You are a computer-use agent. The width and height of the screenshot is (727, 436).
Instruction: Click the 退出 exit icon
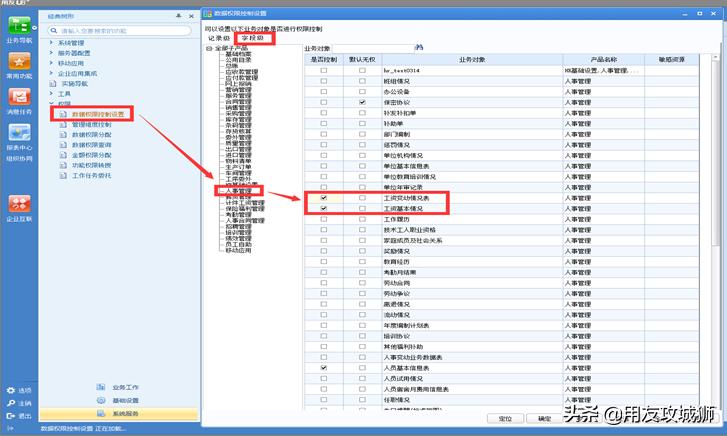pyautogui.click(x=11, y=416)
